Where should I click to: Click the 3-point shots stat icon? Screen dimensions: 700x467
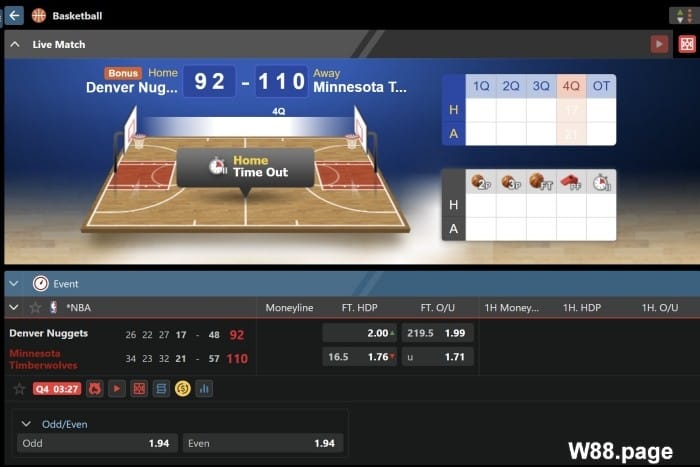511,182
